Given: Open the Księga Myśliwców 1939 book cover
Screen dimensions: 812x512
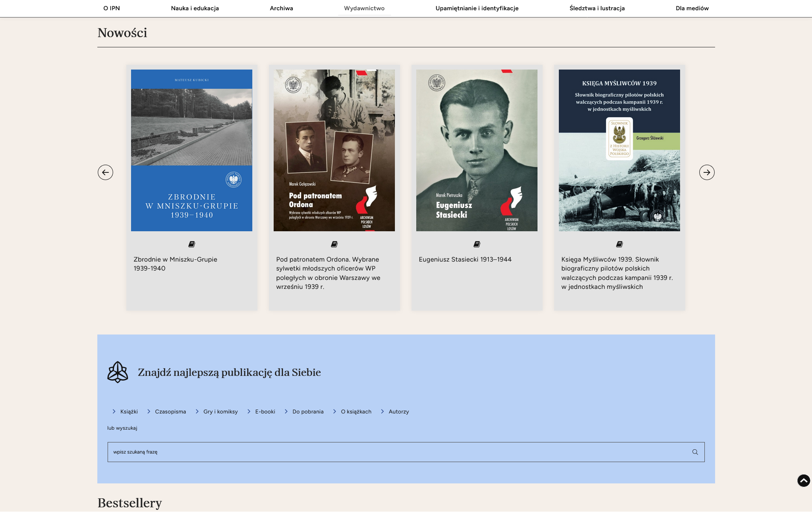Looking at the screenshot, I should [619, 150].
